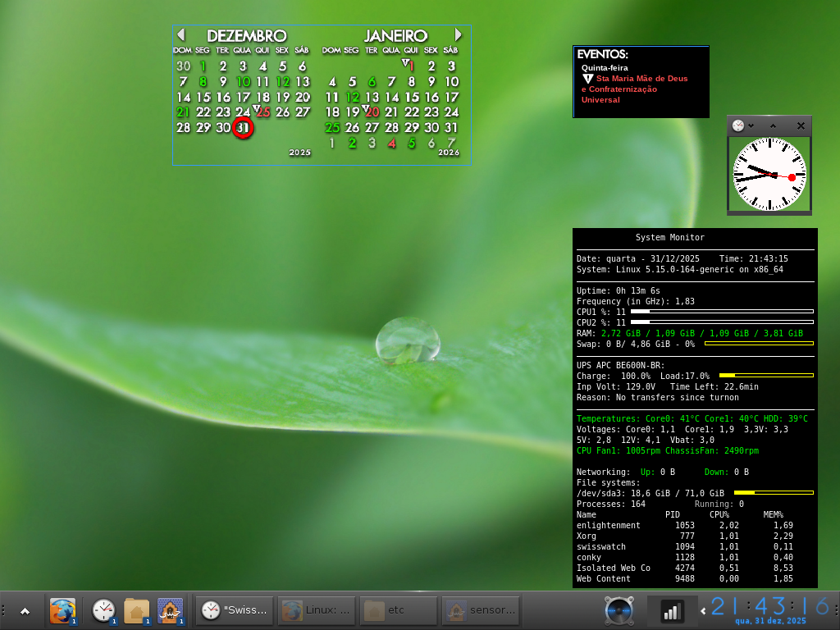Screen dimensions: 840x630
Task: Advance calendar to next month
Action: click(458, 35)
